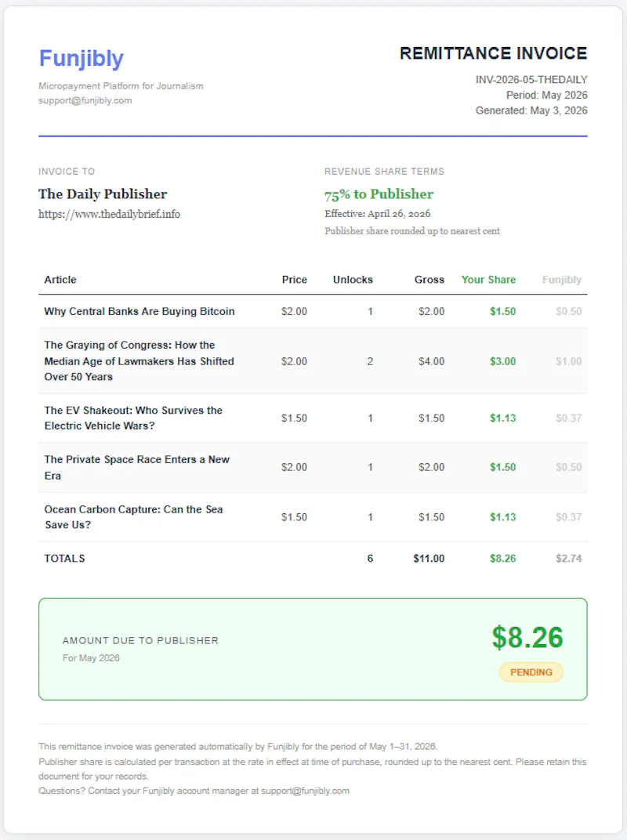Click support@funjibly.com under the logo
This screenshot has width=627, height=840.
click(85, 100)
